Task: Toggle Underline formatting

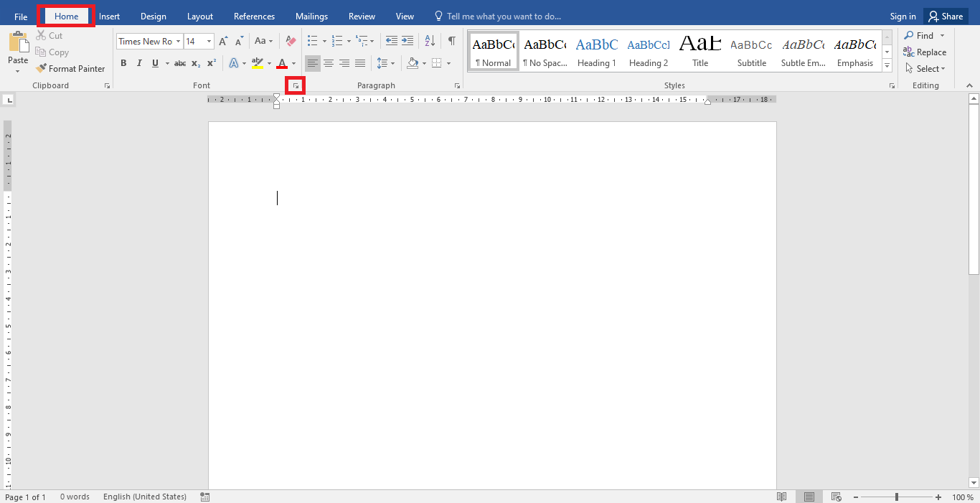Action: coord(155,63)
